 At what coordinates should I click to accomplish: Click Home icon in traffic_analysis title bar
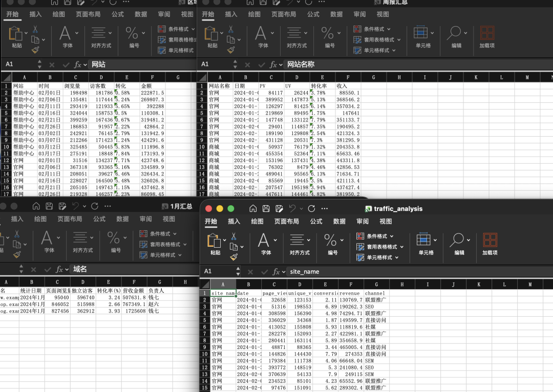(252, 209)
